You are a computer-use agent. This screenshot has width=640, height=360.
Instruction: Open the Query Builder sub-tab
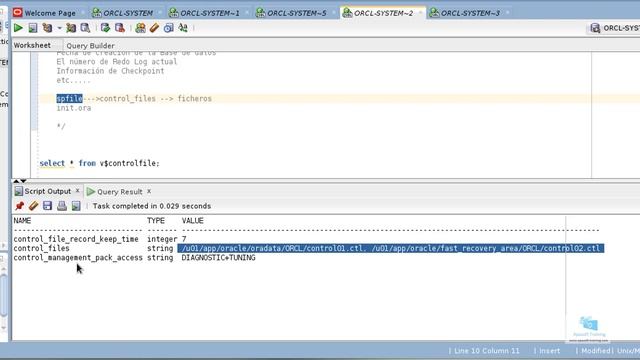coord(91,46)
